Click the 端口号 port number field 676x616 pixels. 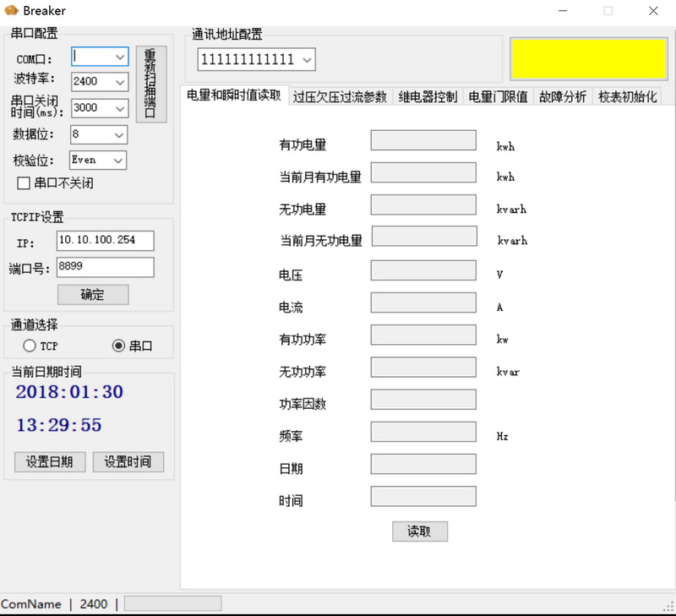click(106, 267)
